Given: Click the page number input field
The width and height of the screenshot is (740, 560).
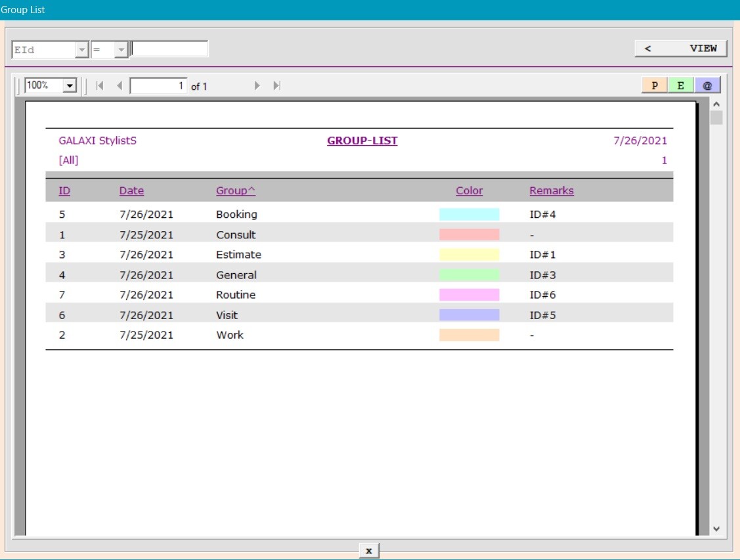Looking at the screenshot, I should coord(158,86).
